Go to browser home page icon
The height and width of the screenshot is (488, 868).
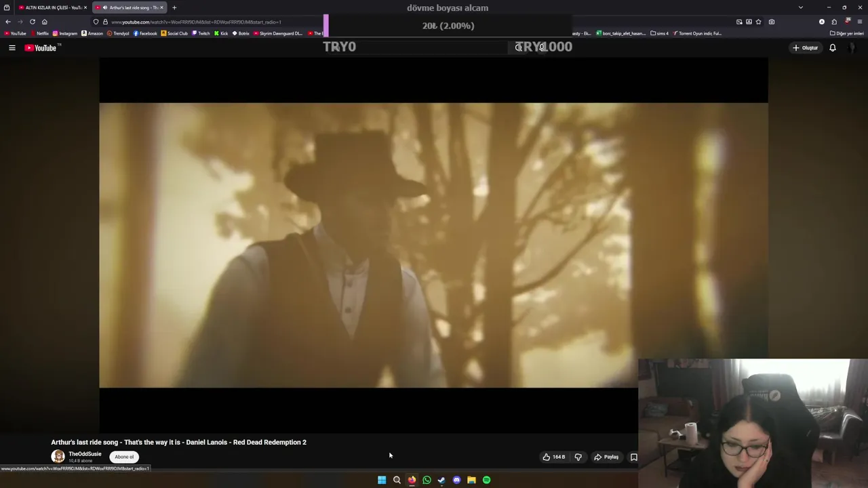coord(45,22)
